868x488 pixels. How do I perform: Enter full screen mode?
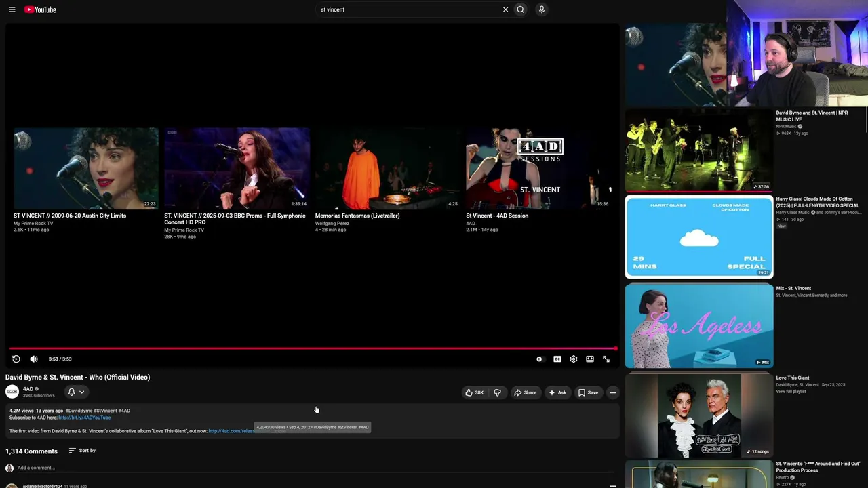coord(606,359)
